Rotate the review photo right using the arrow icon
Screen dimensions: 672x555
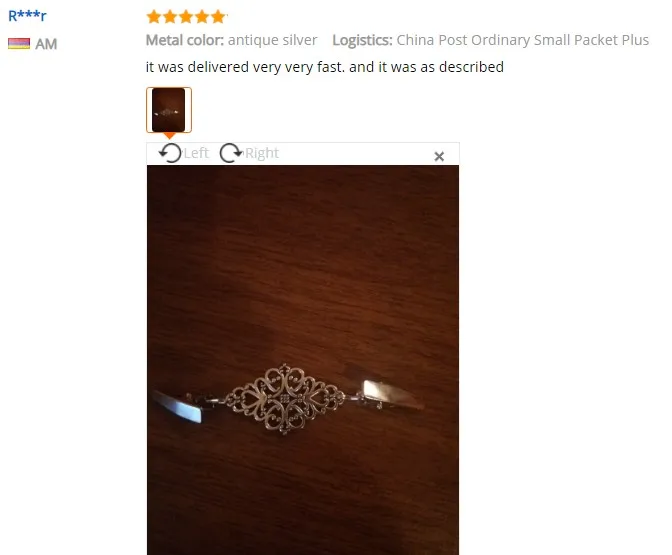click(x=231, y=153)
